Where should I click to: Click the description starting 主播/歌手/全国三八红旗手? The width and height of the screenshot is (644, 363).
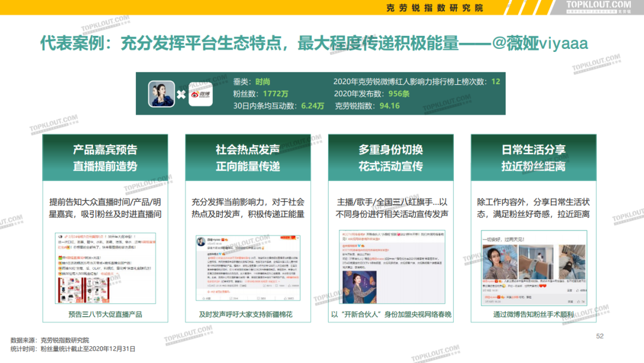[391, 208]
